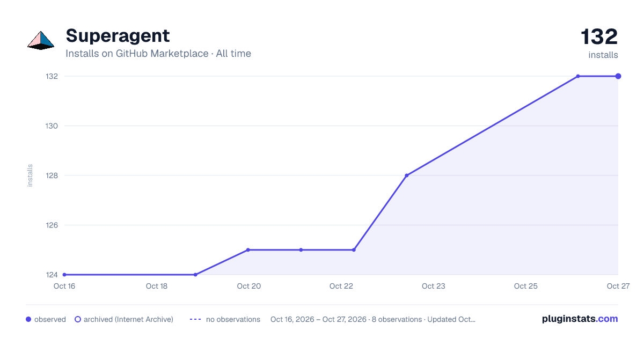The image size is (644, 338).
Task: Select the large final data point at Oct 27
Action: [618, 76]
